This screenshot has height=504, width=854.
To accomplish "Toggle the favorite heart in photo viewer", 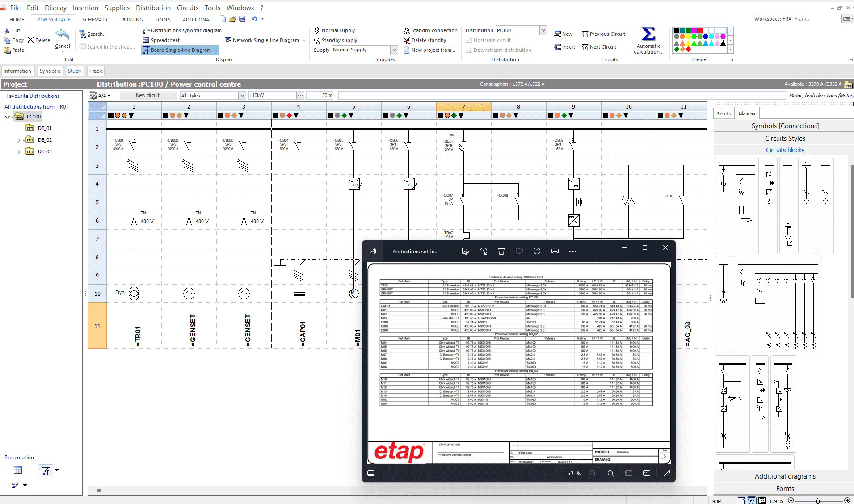I will click(x=519, y=252).
